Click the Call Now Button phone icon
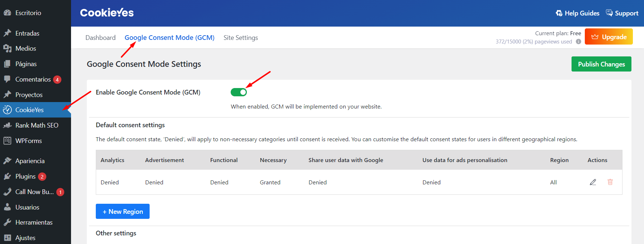The width and height of the screenshot is (644, 244). coord(7,192)
